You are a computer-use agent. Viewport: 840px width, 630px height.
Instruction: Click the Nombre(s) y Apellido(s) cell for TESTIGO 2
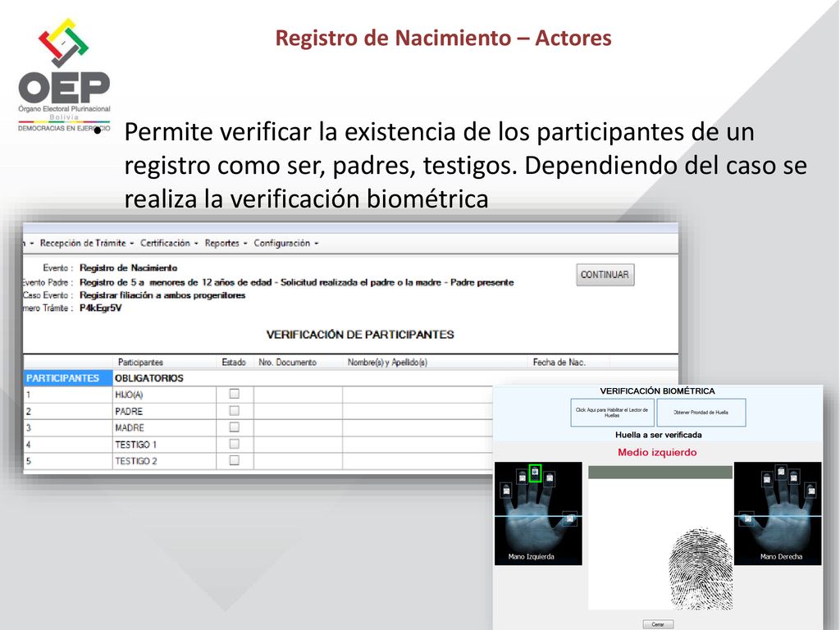point(418,461)
